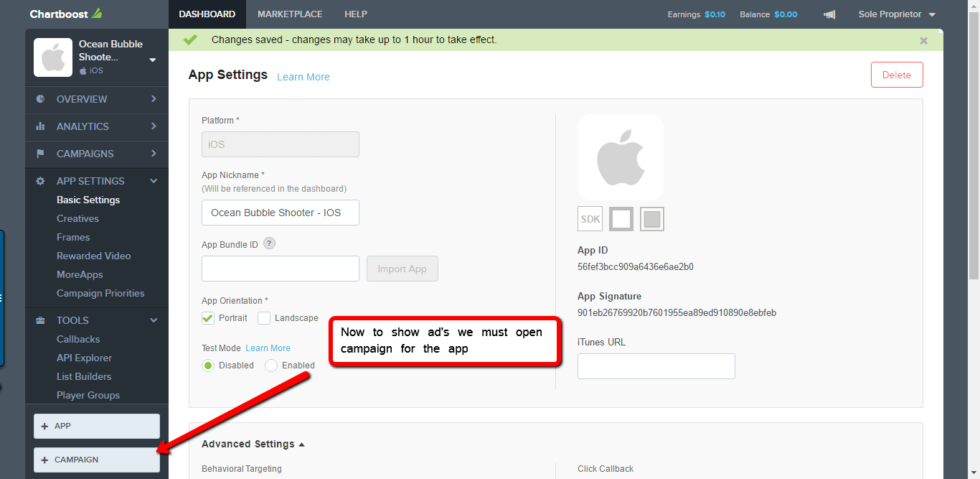Collapse the App Settings section chevron
Viewport: 980px width, 479px height.
[154, 181]
